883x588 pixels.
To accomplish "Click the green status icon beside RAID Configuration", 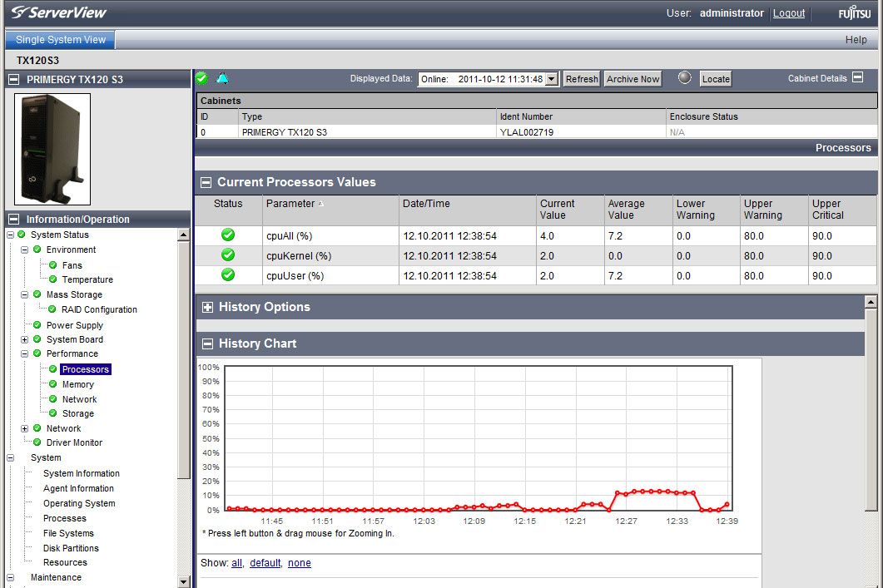I will (x=52, y=309).
